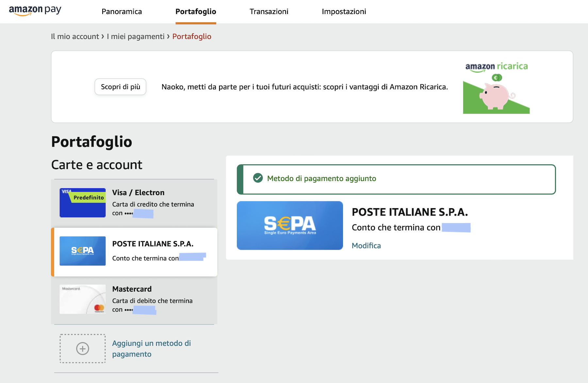
Task: Click Modifica for the Poste Italiane account
Action: (366, 246)
